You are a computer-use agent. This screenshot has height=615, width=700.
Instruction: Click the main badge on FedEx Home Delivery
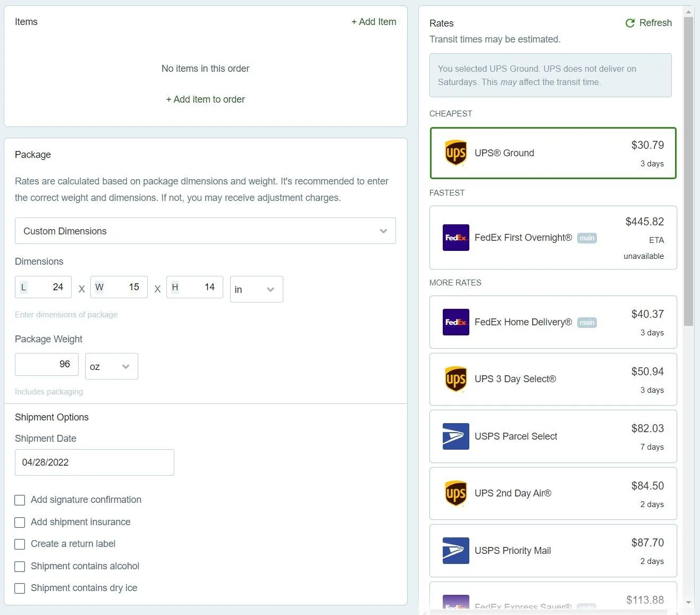coord(587,323)
